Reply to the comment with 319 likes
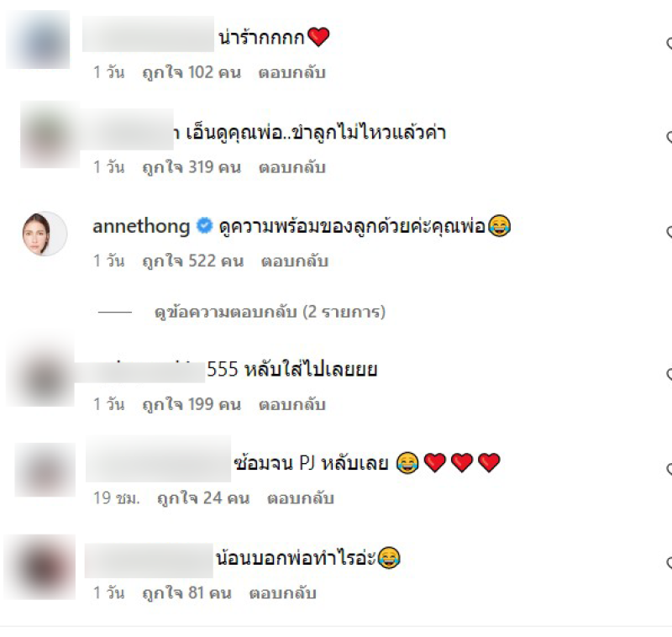Image resolution: width=672 pixels, height=637 pixels. click(291, 167)
